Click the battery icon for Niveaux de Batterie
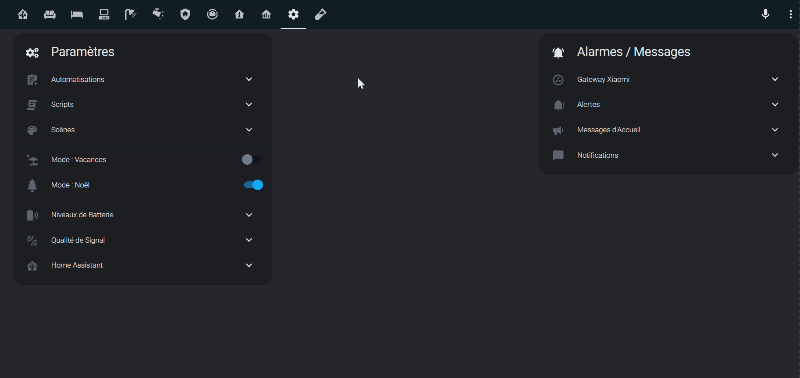This screenshot has height=378, width=800. (x=32, y=215)
